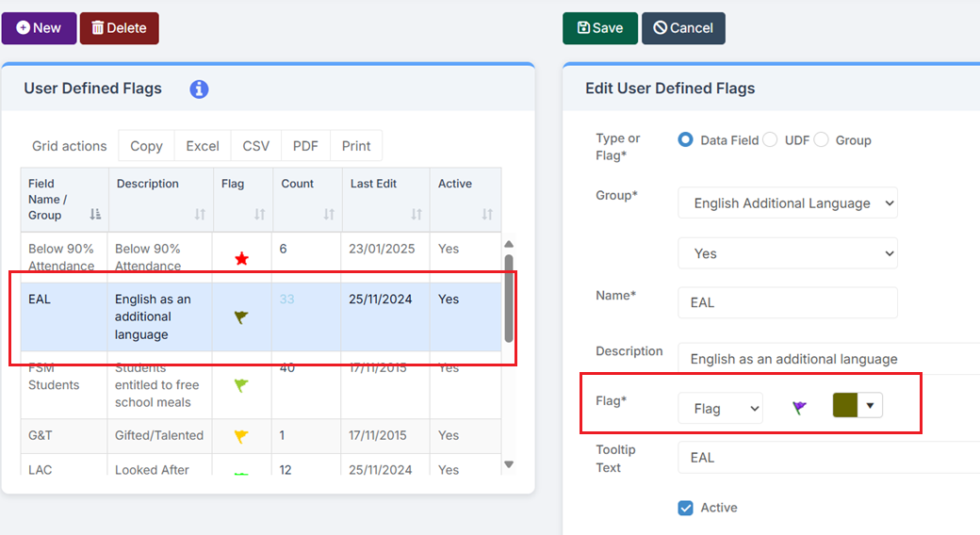980x535 pixels.
Task: Open the Yes value dropdown
Action: pos(787,253)
